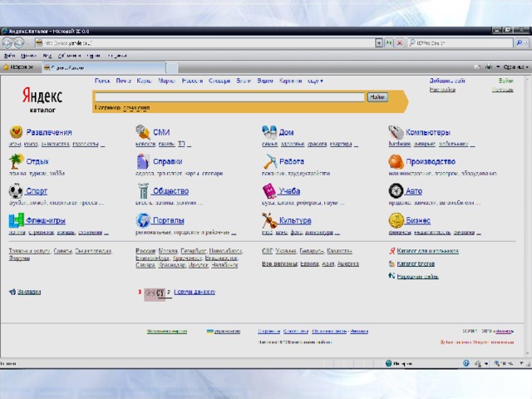
Task: Click the browser address bar
Action: 205,43
